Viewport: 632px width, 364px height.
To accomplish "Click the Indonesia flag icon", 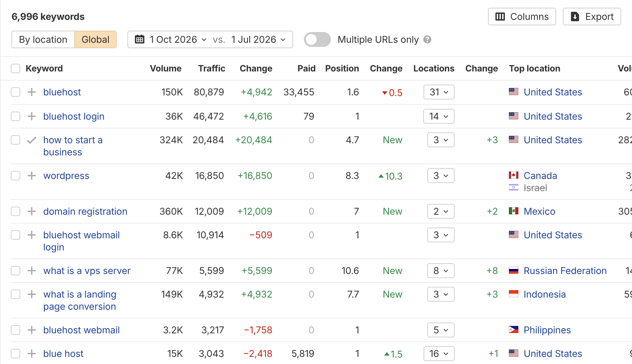I will [x=514, y=294].
